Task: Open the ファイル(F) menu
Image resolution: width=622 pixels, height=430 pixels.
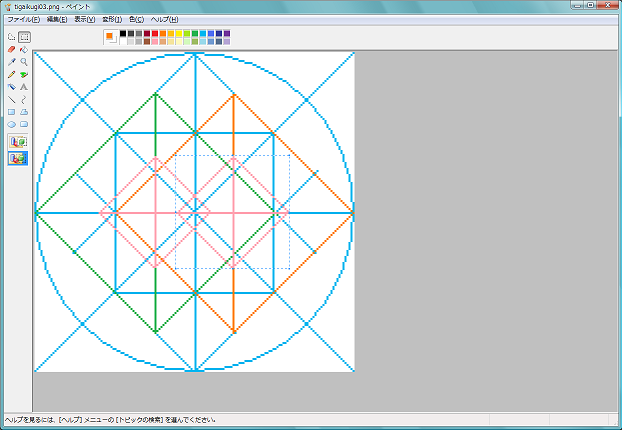Action: tap(23, 19)
